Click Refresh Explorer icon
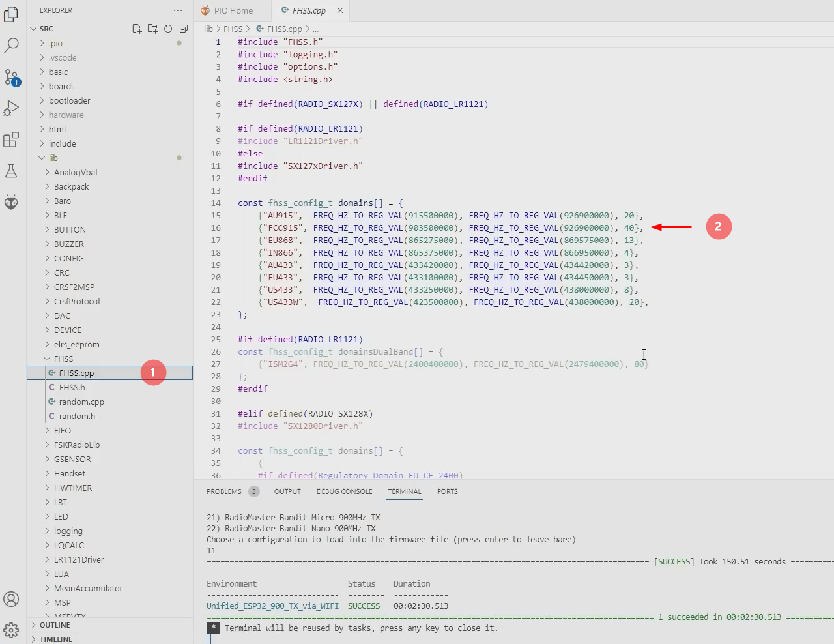 [168, 29]
